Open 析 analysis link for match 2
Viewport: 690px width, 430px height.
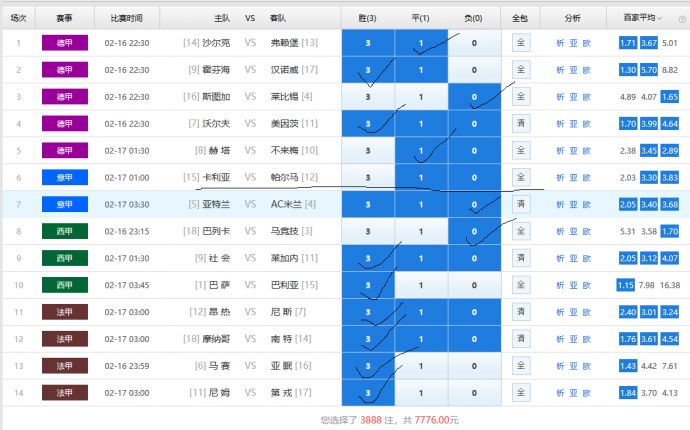560,70
